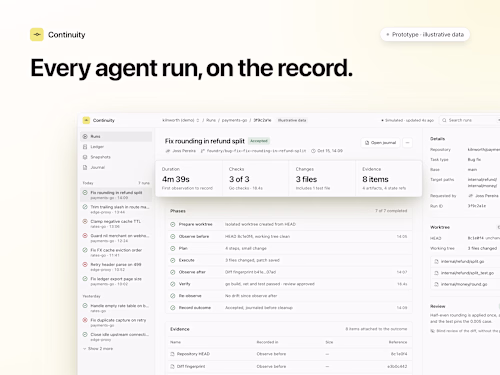The width and height of the screenshot is (500, 375).
Task: Click the Runs breadcrumb
Action: (x=211, y=120)
